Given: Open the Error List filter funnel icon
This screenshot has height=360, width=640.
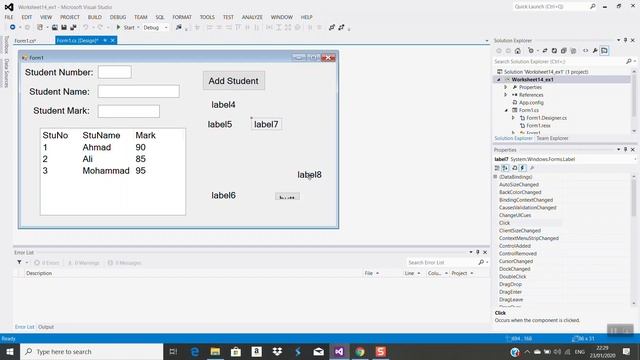Looking at the screenshot, I should click(19, 262).
